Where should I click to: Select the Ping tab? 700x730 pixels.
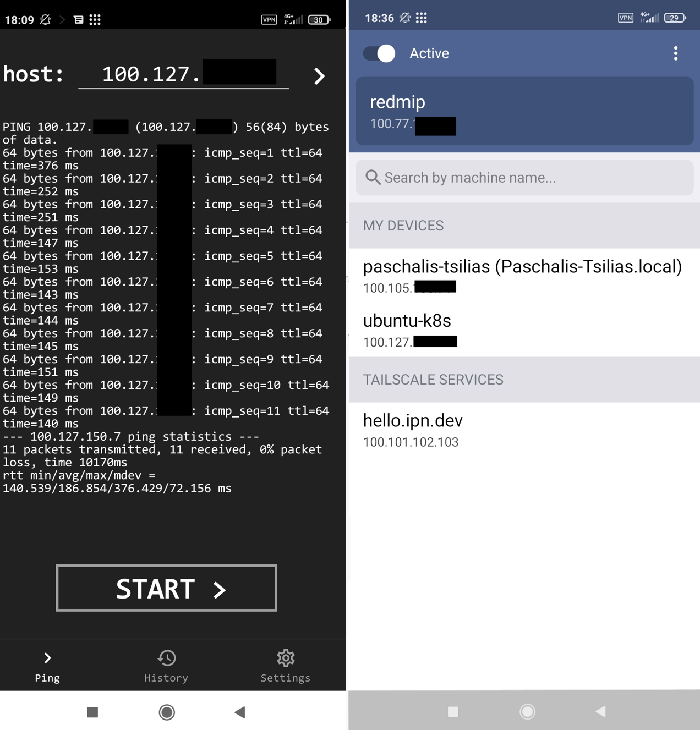coord(47,666)
